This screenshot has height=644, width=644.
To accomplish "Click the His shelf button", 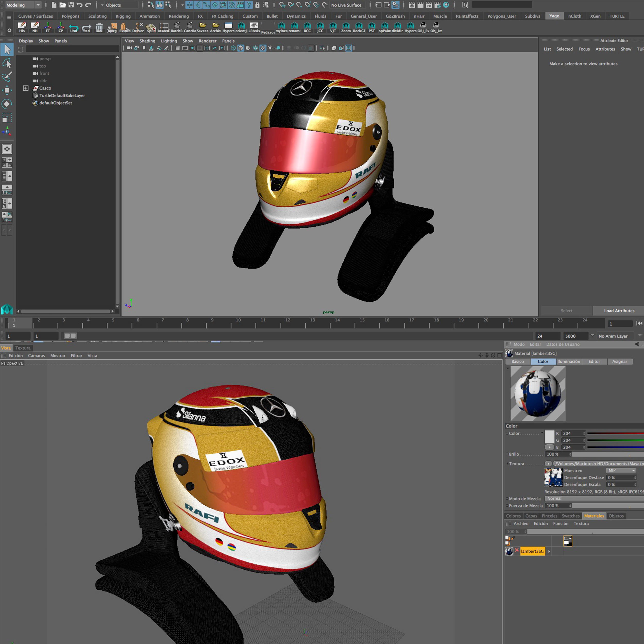I will (x=22, y=27).
